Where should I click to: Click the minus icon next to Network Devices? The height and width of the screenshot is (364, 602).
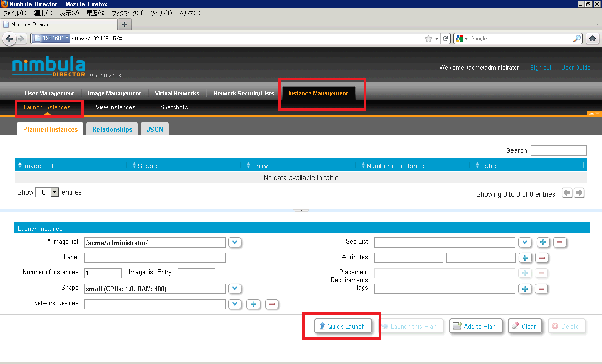point(272,304)
